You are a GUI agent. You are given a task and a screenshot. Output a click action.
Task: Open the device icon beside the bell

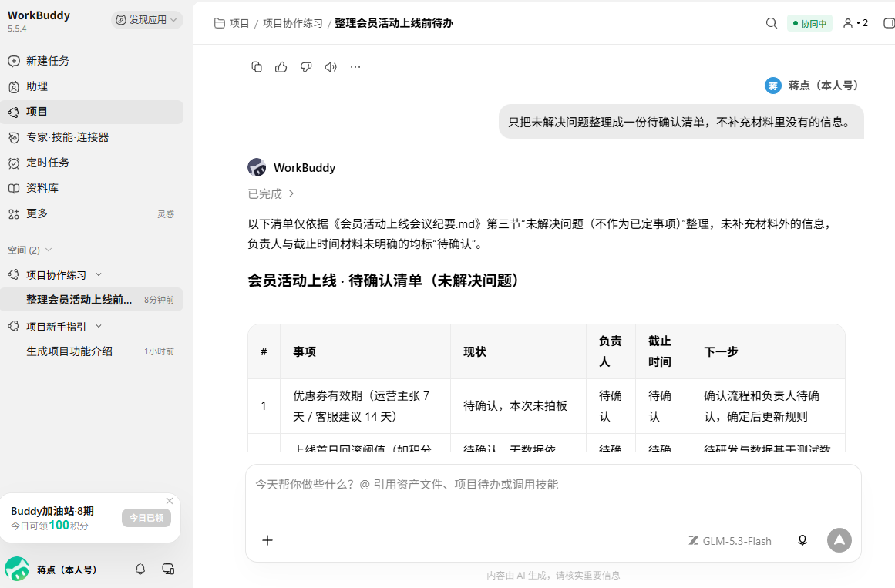(168, 569)
